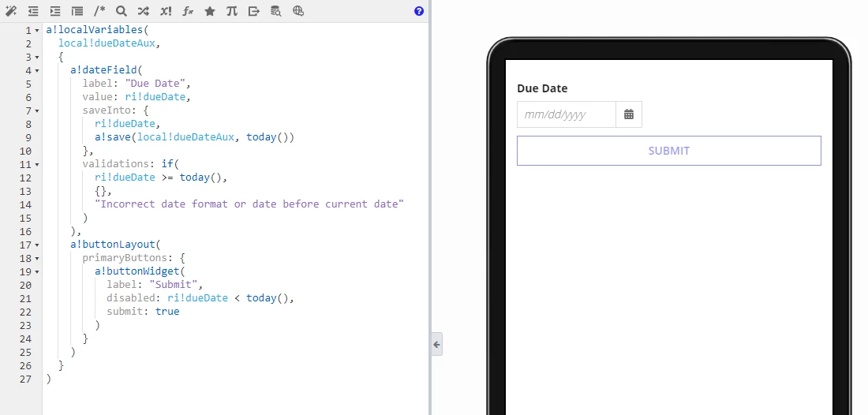
Task: Click the outdent code icon
Action: click(33, 11)
